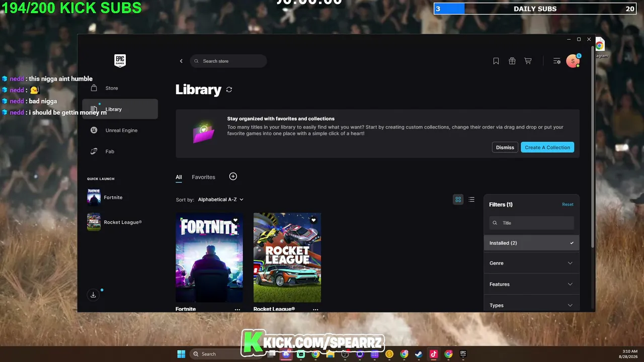Add a new collection with the plus icon
Image resolution: width=644 pixels, height=362 pixels.
[233, 176]
